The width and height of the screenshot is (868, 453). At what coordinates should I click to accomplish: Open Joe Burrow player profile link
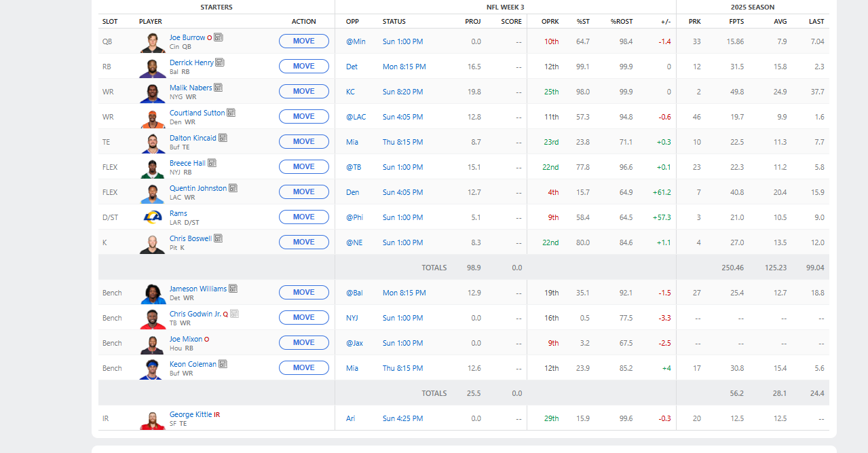[x=187, y=37]
